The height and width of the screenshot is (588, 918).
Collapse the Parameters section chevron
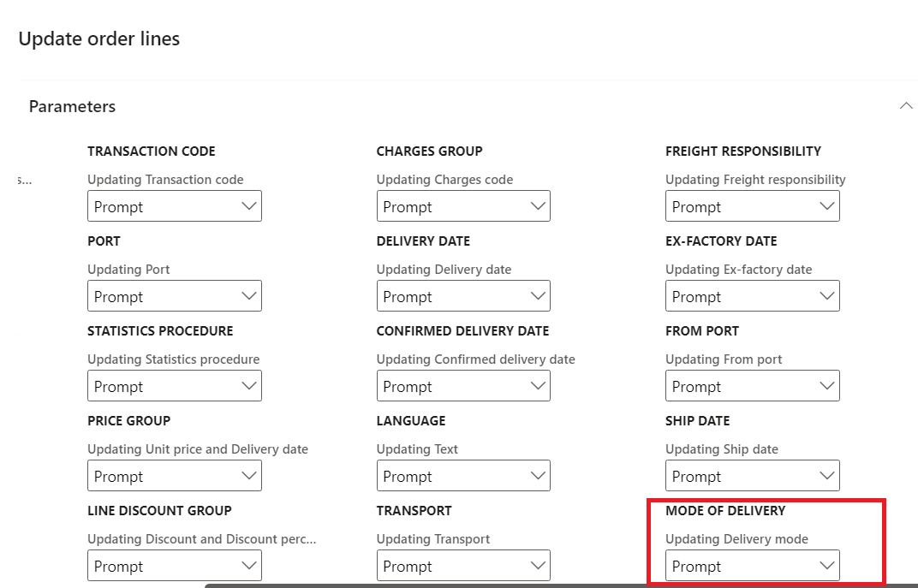click(x=906, y=106)
